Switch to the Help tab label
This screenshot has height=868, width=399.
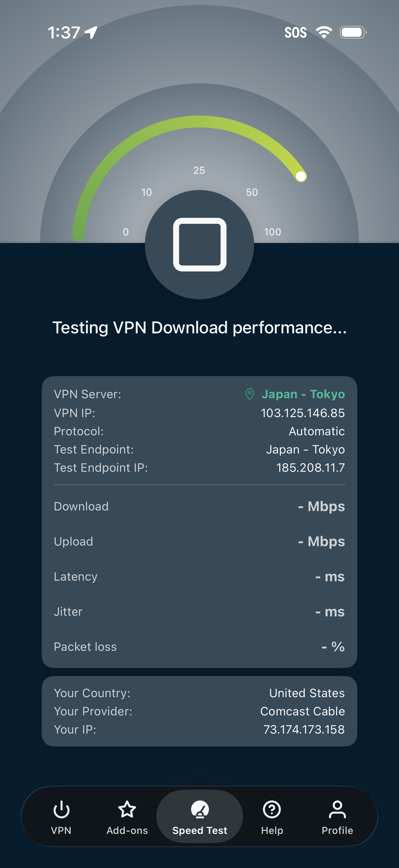[272, 831]
